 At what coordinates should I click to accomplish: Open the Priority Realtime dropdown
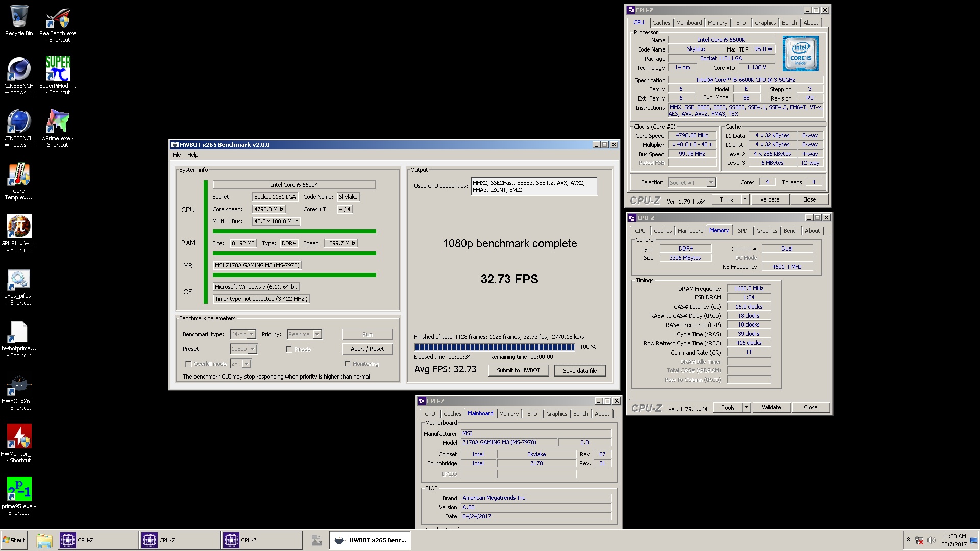[317, 334]
